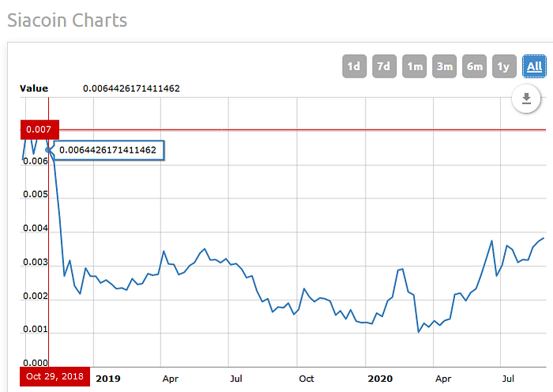Viewport: 553px width, 392px height.
Task: Switch chart to 7d range
Action: pyautogui.click(x=384, y=66)
